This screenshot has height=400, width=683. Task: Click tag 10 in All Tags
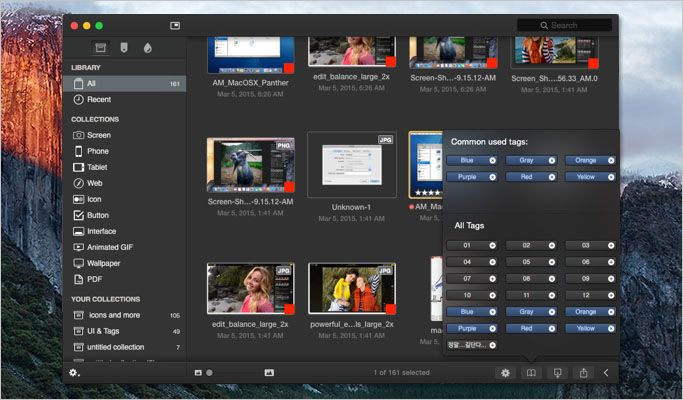click(x=472, y=295)
